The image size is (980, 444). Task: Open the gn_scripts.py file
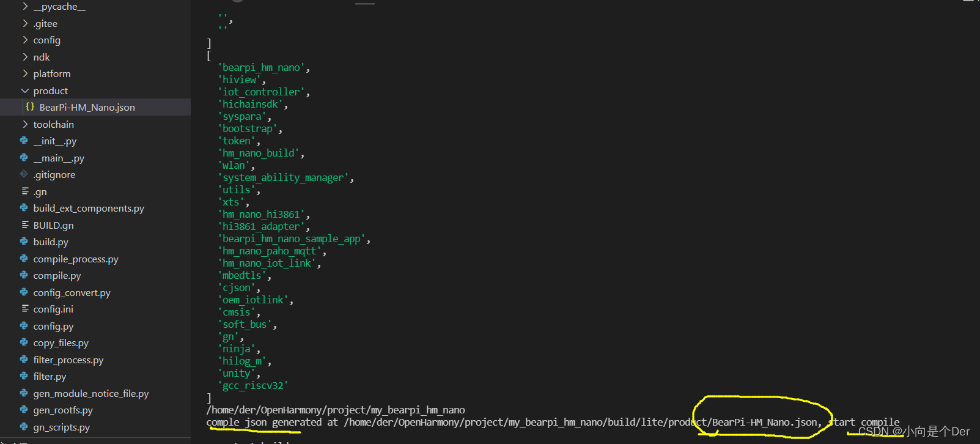(x=62, y=427)
